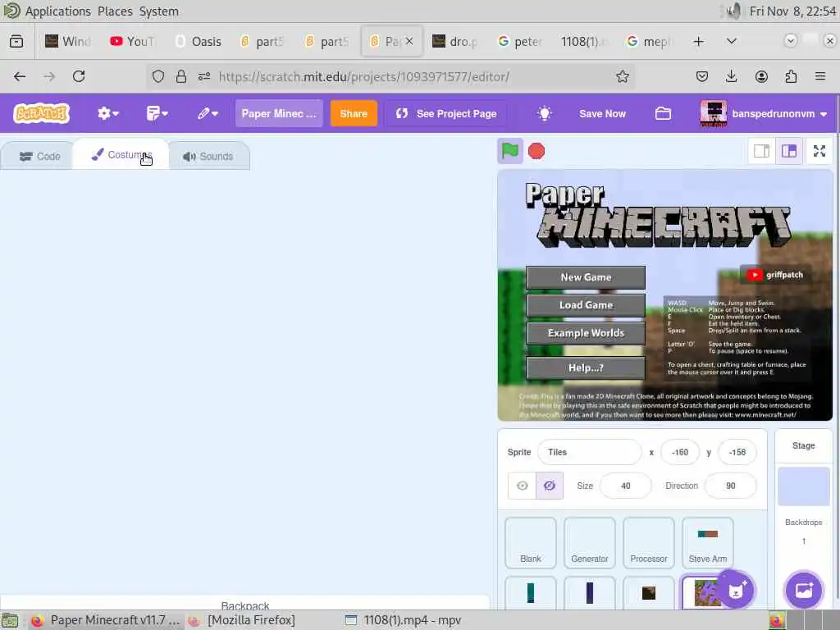Open the Applications menu
The width and height of the screenshot is (840, 630).
pos(58,11)
